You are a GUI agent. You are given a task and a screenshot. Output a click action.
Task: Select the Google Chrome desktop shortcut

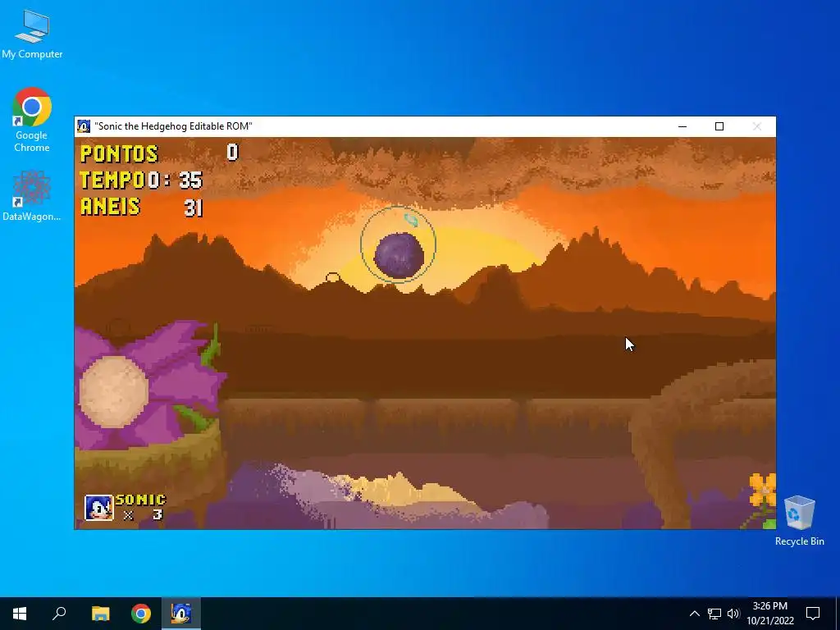click(32, 119)
